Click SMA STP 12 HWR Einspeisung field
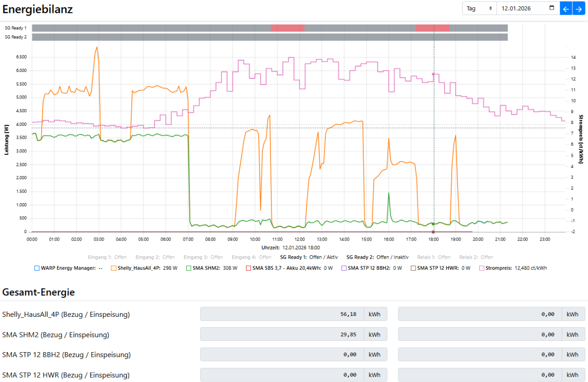 [480, 375]
